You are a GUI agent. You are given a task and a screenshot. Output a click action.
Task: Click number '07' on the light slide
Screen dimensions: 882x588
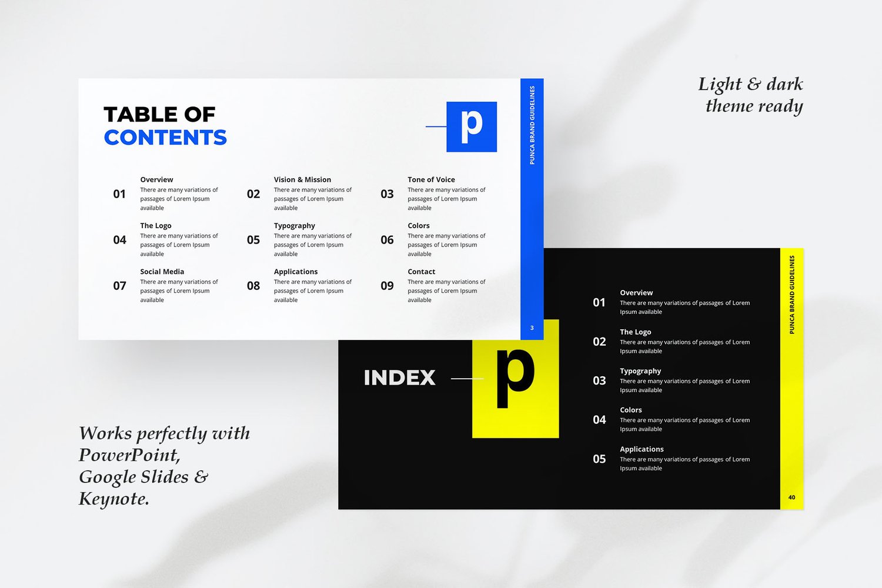pyautogui.click(x=119, y=286)
